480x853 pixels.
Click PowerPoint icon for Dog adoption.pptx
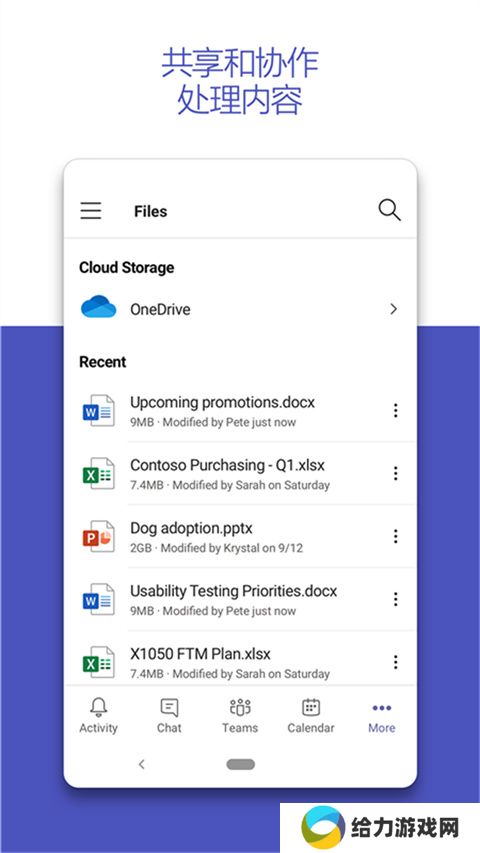click(99, 536)
